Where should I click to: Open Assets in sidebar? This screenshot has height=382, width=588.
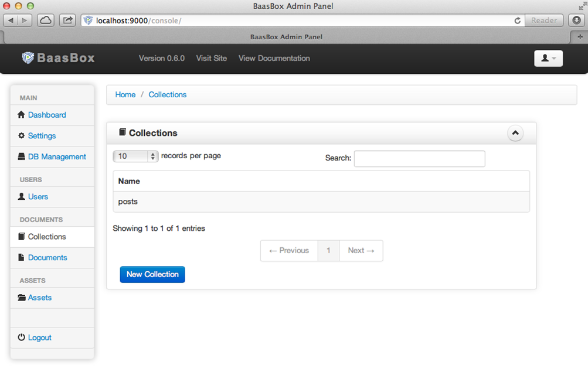tap(40, 298)
